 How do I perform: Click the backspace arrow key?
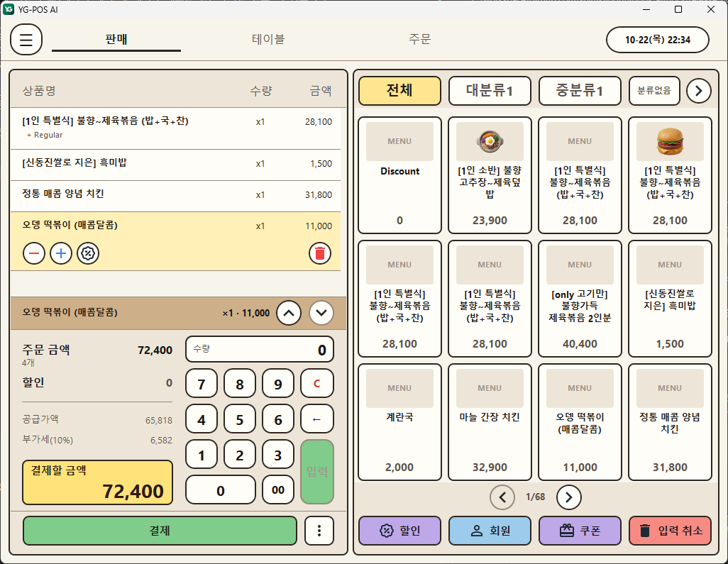pyautogui.click(x=317, y=419)
